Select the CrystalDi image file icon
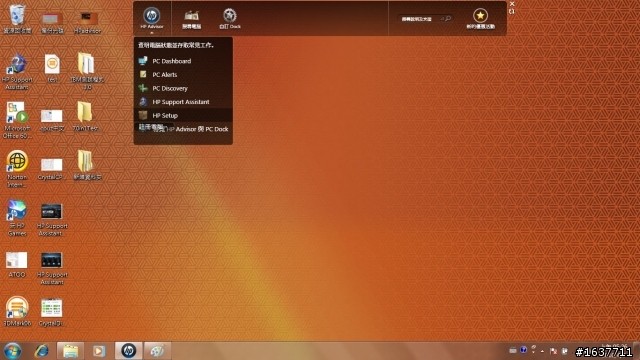 52,312
